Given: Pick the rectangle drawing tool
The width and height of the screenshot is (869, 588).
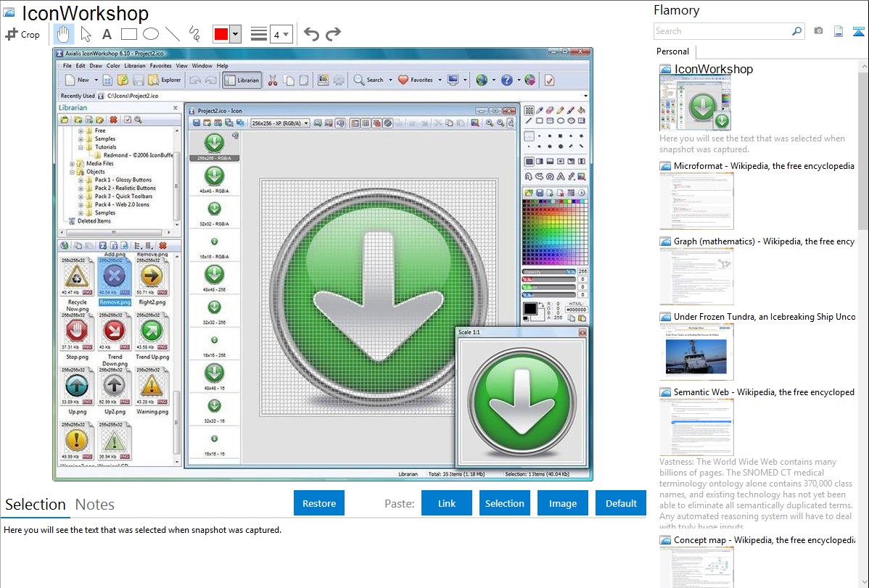Looking at the screenshot, I should coord(128,34).
